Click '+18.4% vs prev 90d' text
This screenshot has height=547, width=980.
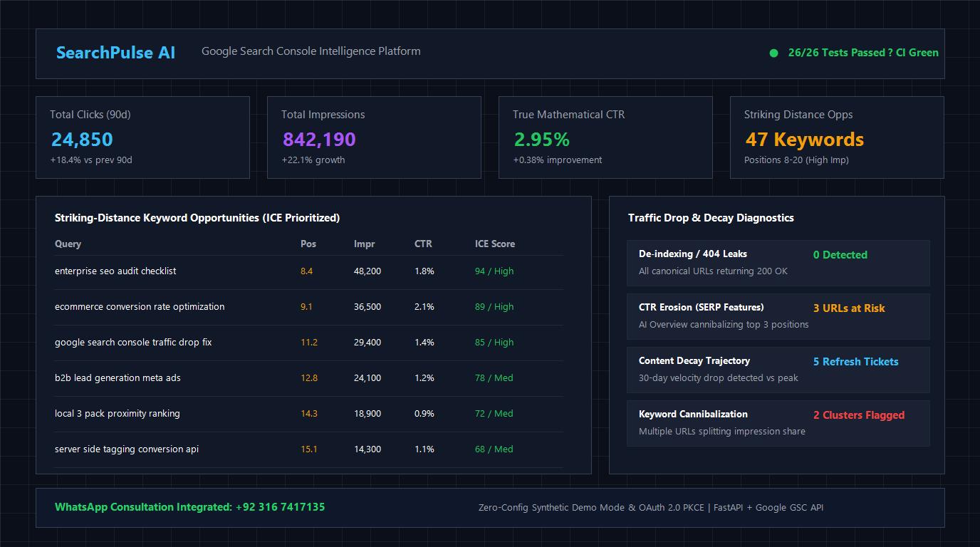coord(91,160)
